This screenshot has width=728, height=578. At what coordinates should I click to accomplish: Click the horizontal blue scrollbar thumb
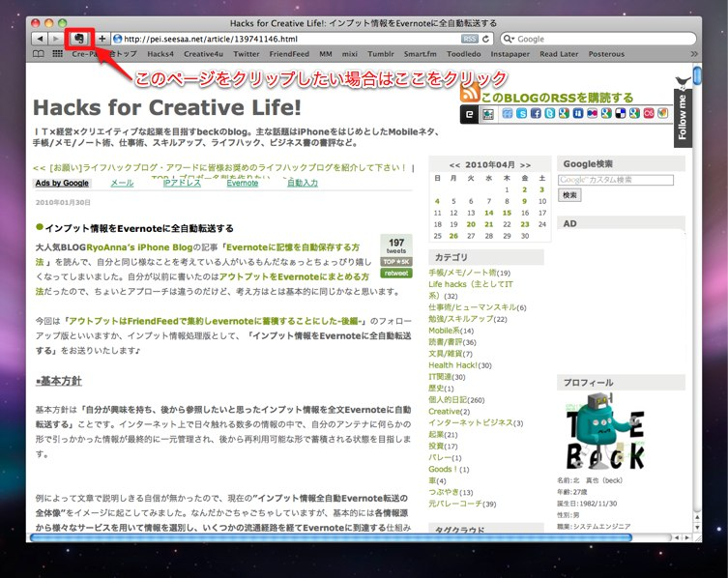pos(331,537)
